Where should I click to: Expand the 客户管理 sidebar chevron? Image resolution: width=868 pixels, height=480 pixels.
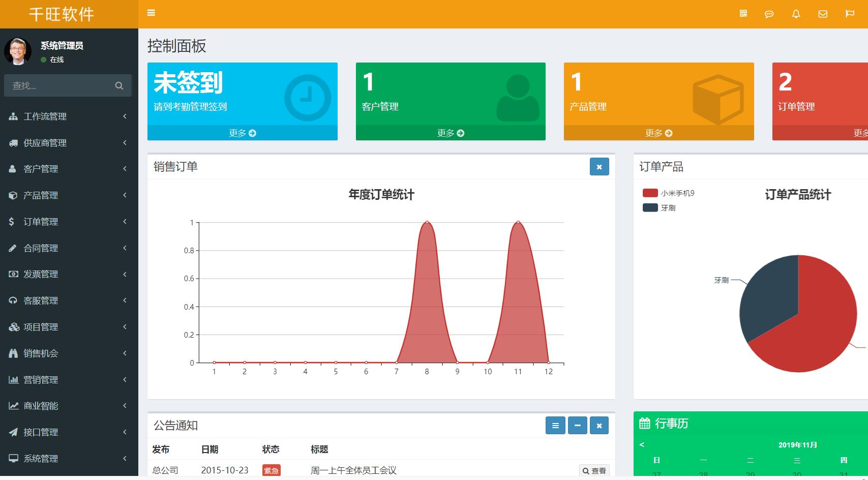pos(125,169)
